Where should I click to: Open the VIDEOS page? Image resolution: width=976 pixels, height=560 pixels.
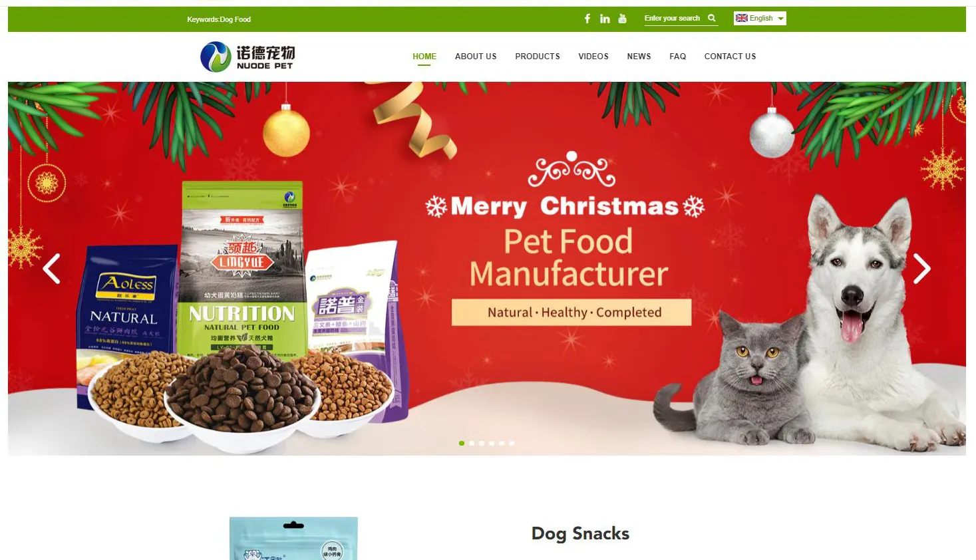click(593, 57)
